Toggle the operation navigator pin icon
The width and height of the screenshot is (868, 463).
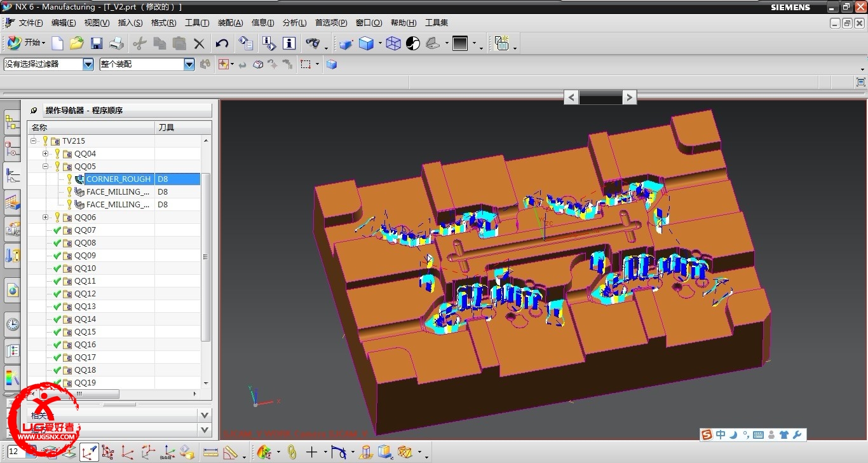tap(34, 111)
